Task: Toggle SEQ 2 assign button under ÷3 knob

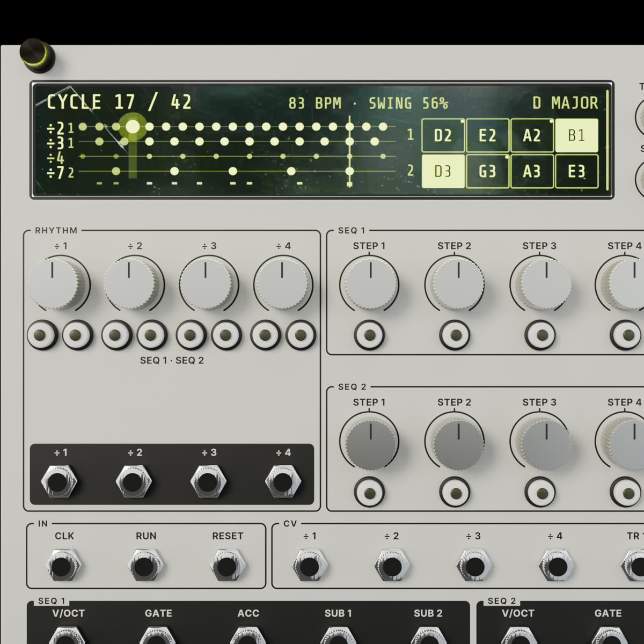Action: pyautogui.click(x=226, y=335)
